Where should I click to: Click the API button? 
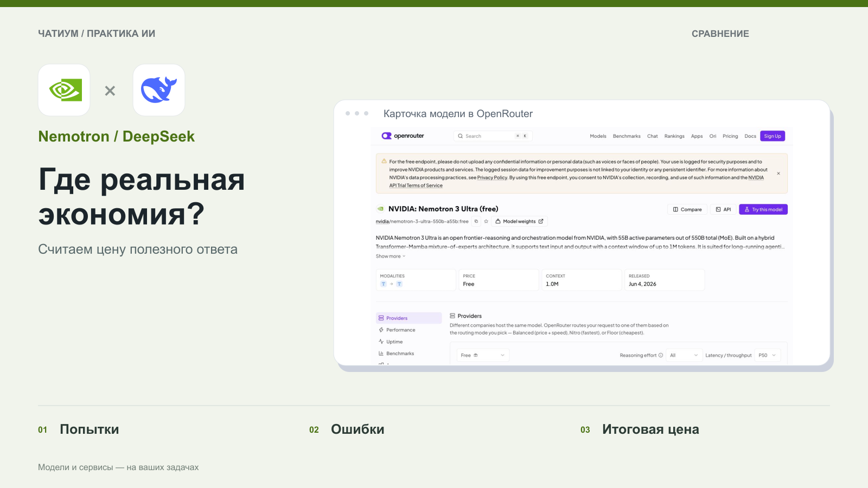(723, 209)
